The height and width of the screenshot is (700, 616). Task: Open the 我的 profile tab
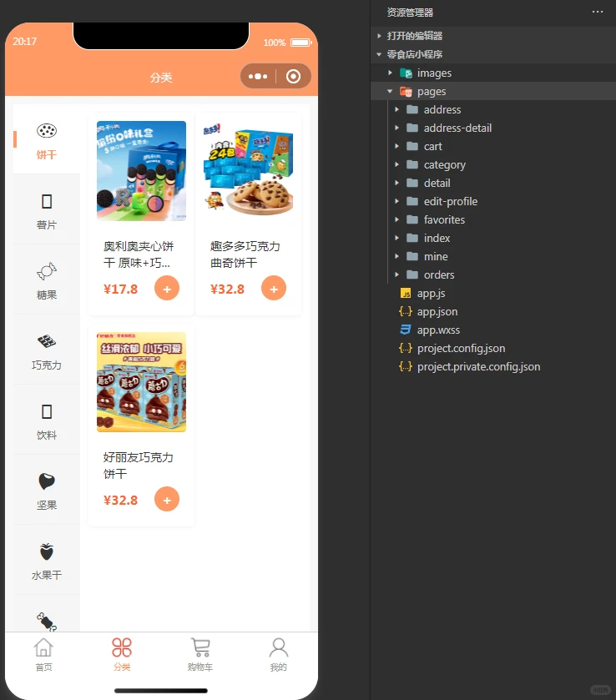click(x=278, y=654)
